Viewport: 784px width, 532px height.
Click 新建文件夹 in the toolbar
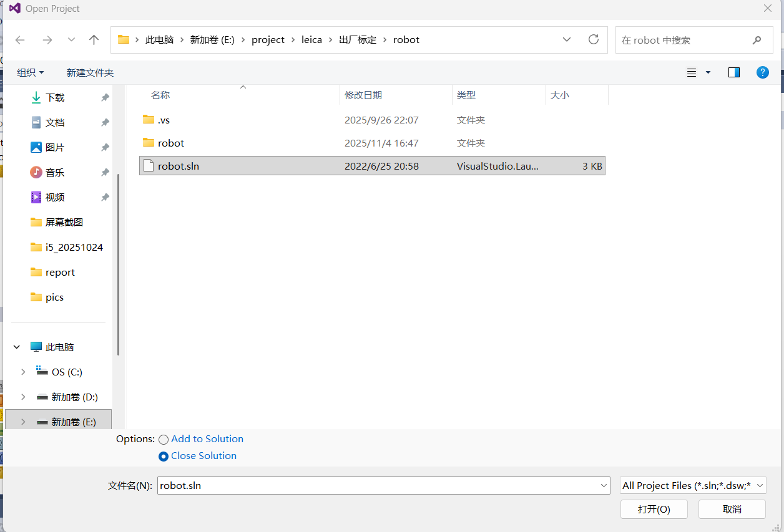click(90, 72)
